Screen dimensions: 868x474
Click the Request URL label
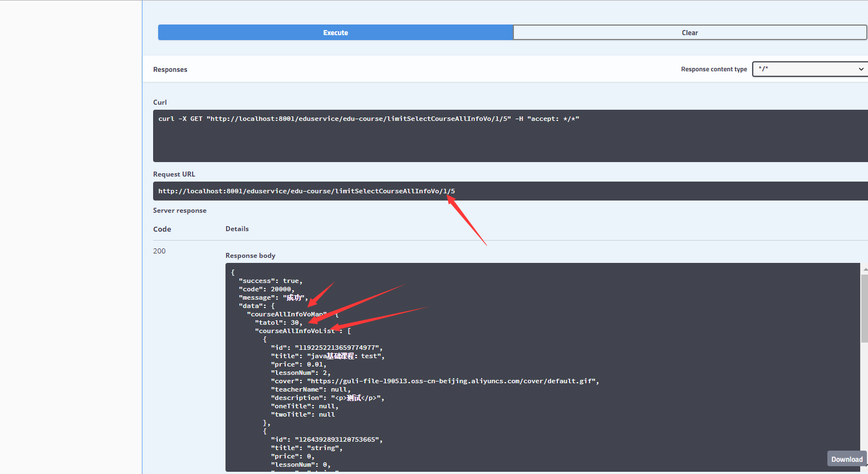pos(174,174)
